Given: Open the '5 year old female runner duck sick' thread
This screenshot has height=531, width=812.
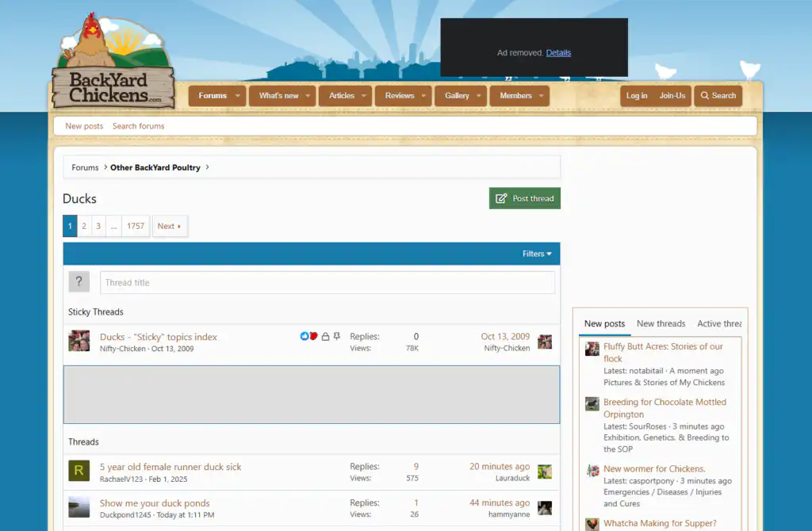Looking at the screenshot, I should point(170,467).
